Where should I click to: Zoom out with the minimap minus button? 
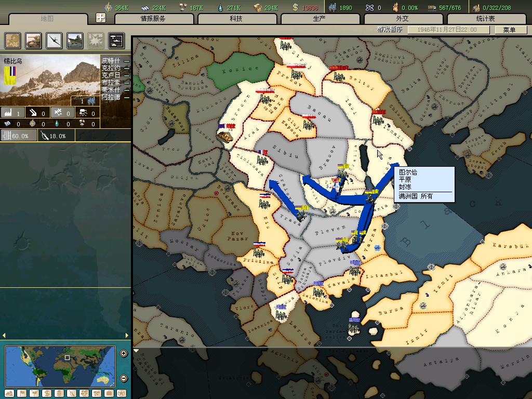[x=124, y=378]
